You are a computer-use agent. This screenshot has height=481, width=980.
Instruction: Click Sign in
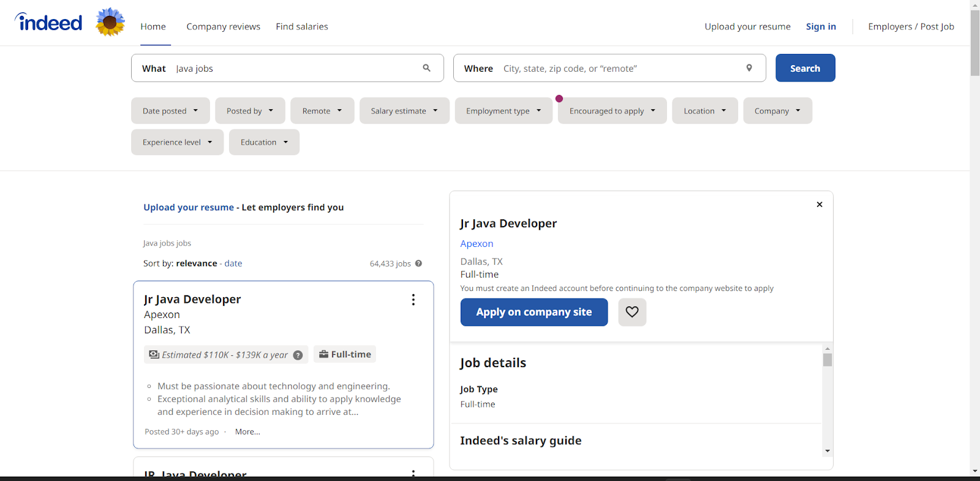click(x=821, y=26)
